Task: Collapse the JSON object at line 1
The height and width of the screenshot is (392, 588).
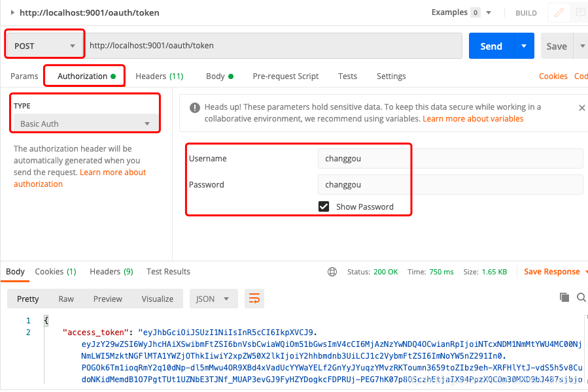Action: (x=46, y=320)
